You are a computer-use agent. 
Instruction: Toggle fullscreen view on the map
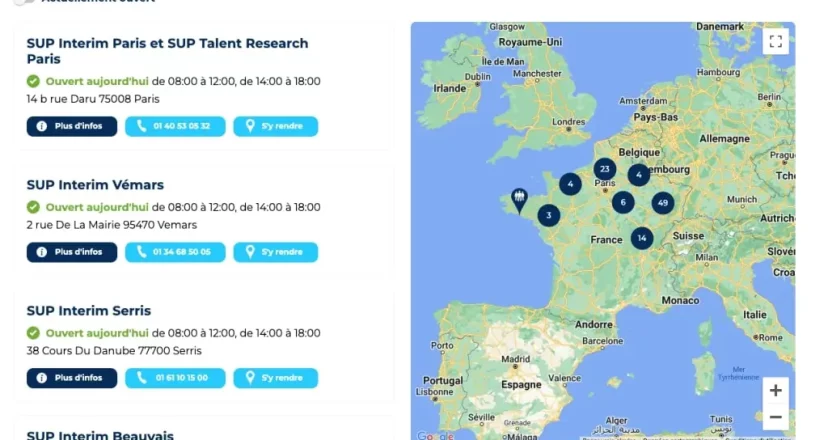click(x=776, y=41)
